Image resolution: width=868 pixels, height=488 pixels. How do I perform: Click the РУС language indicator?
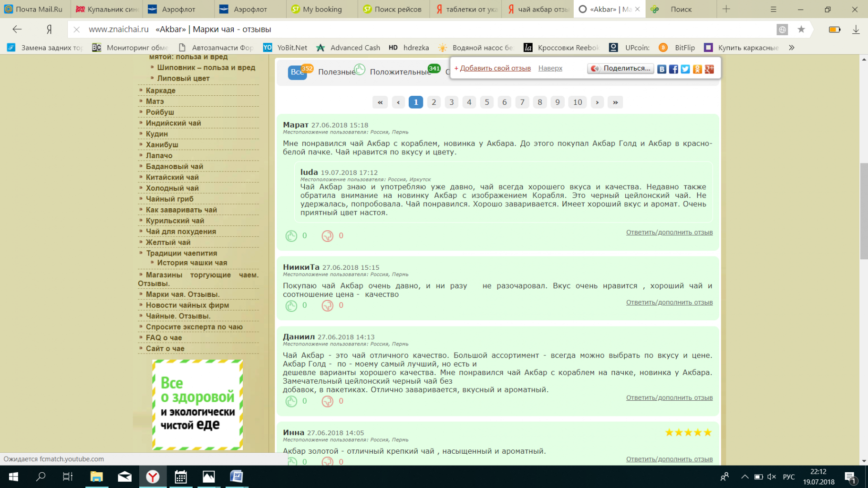[789, 477]
